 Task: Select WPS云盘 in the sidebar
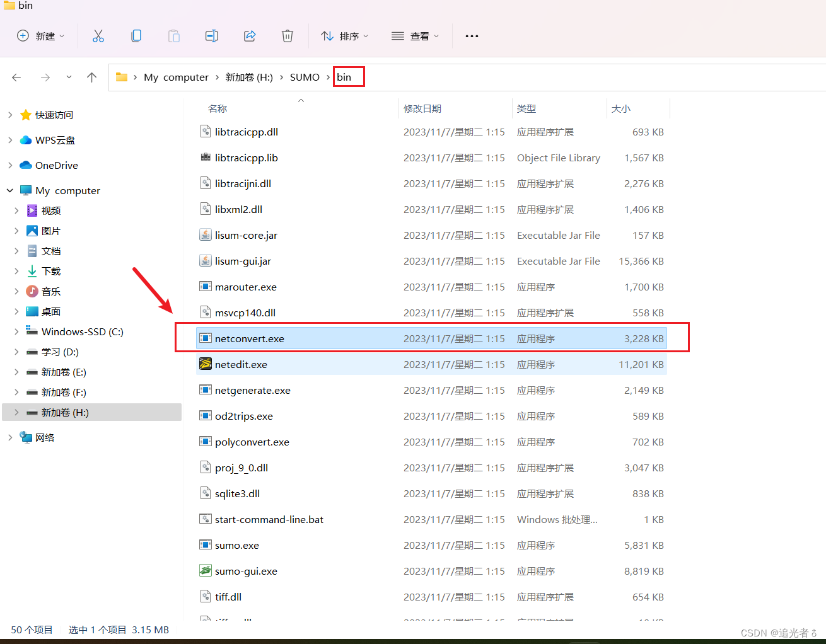coord(55,140)
